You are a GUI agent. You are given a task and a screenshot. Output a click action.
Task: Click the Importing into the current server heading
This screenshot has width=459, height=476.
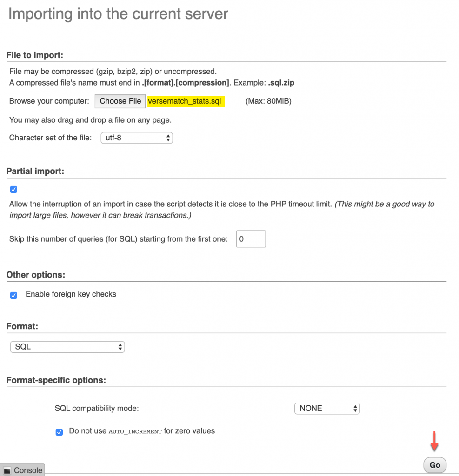coord(118,14)
